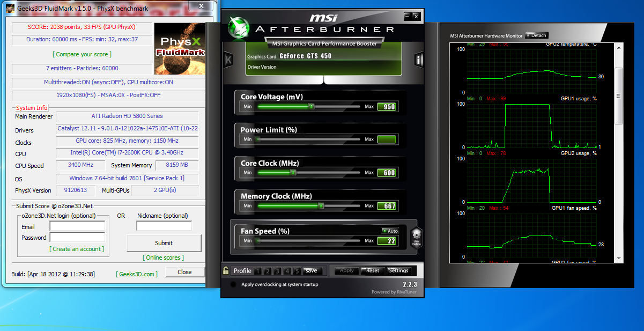Click the 7 emitters - Particles: 60000 text
The height and width of the screenshot is (331, 644).
click(83, 68)
